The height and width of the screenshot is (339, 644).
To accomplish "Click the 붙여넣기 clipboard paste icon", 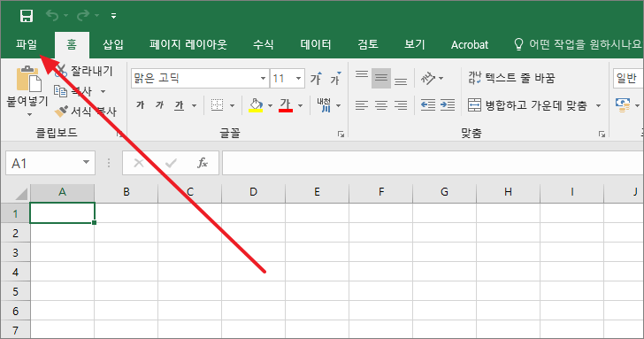I will [28, 79].
